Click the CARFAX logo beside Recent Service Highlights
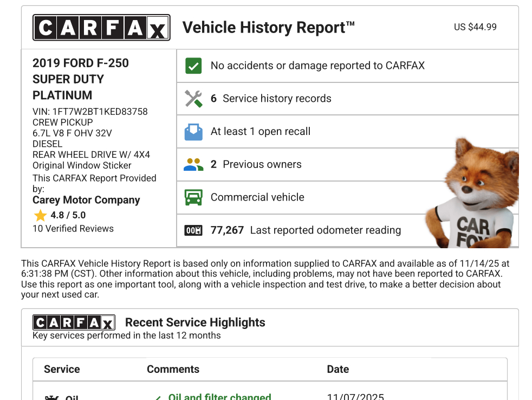Image resolution: width=532 pixels, height=400 pixels. click(x=74, y=322)
